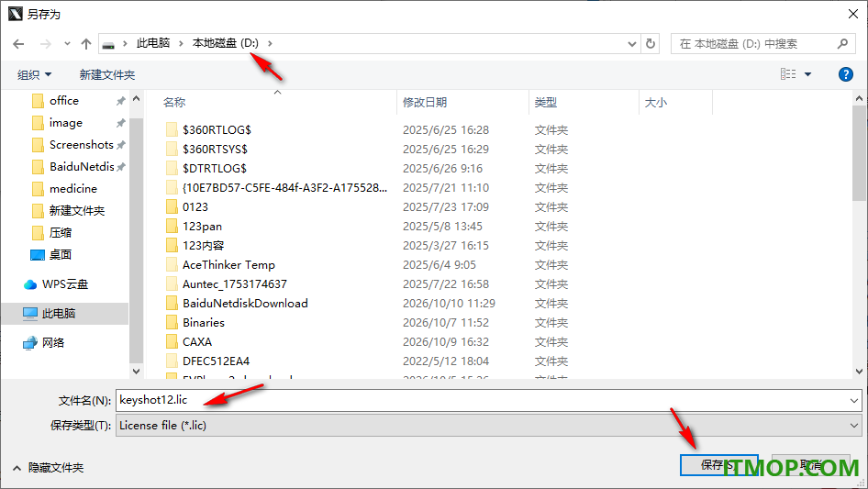Screen dimensions: 868x489
Task: Click the 保存 save button
Action: (x=719, y=465)
